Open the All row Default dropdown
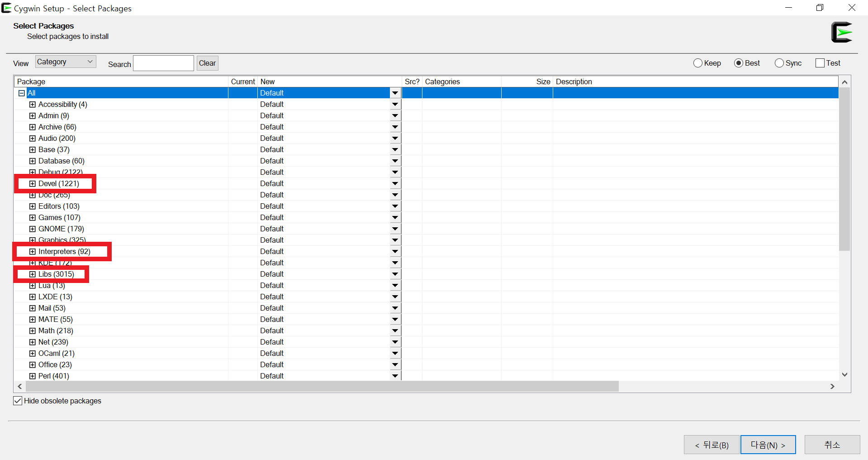868x460 pixels. click(x=395, y=93)
